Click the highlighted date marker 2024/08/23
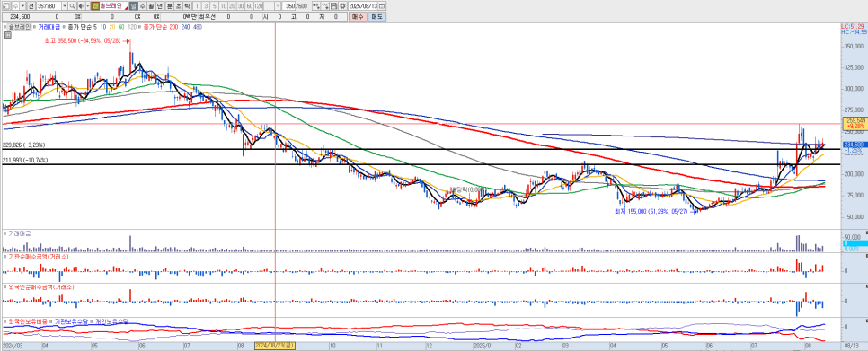 point(275,345)
